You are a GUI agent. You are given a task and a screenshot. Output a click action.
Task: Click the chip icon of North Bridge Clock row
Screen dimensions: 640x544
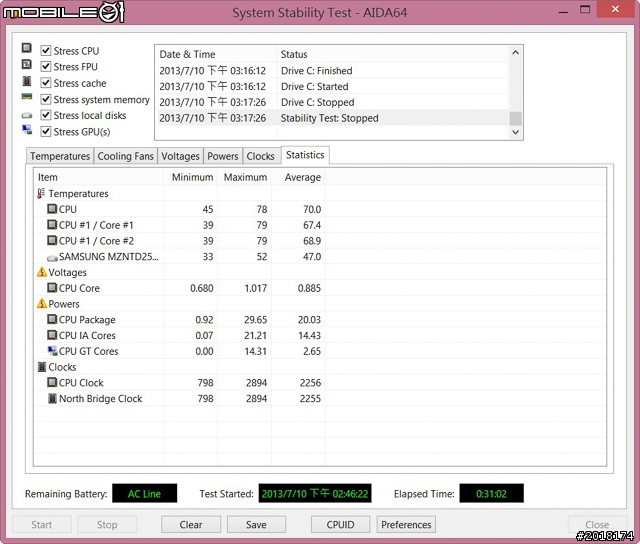pos(52,398)
